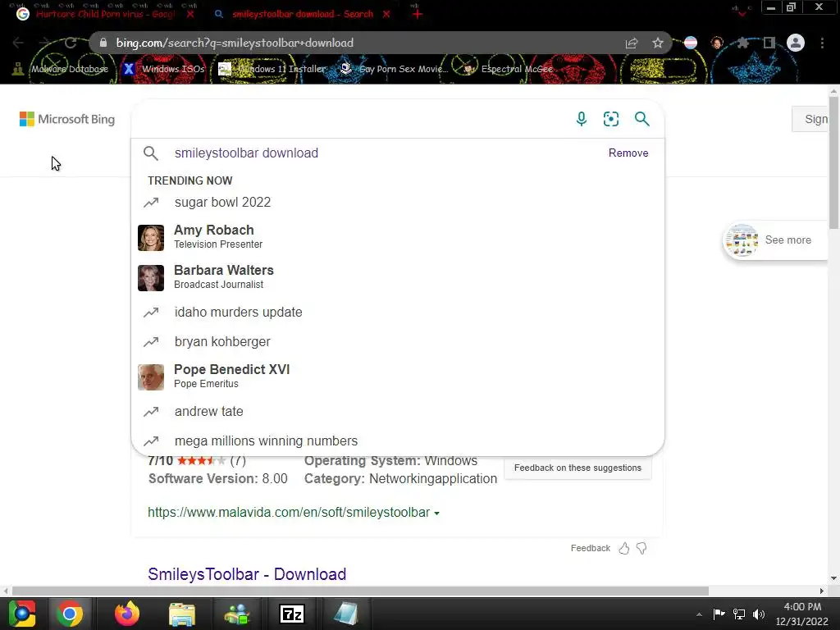Open the Windows 11 Installer bookmark

[x=272, y=69]
